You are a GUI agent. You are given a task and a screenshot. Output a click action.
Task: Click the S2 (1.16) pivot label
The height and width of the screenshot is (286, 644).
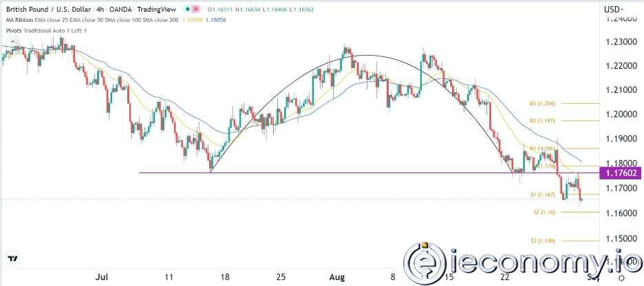[543, 212]
